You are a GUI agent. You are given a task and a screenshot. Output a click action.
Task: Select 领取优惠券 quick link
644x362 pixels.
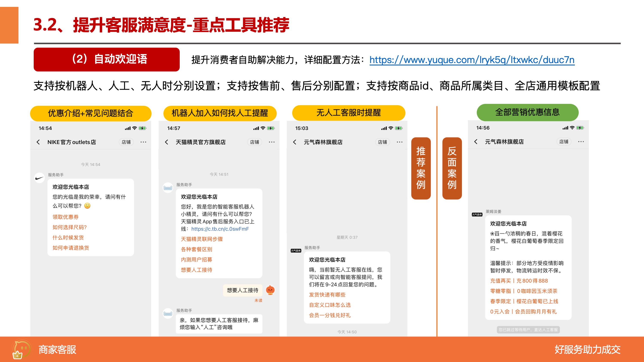65,217
